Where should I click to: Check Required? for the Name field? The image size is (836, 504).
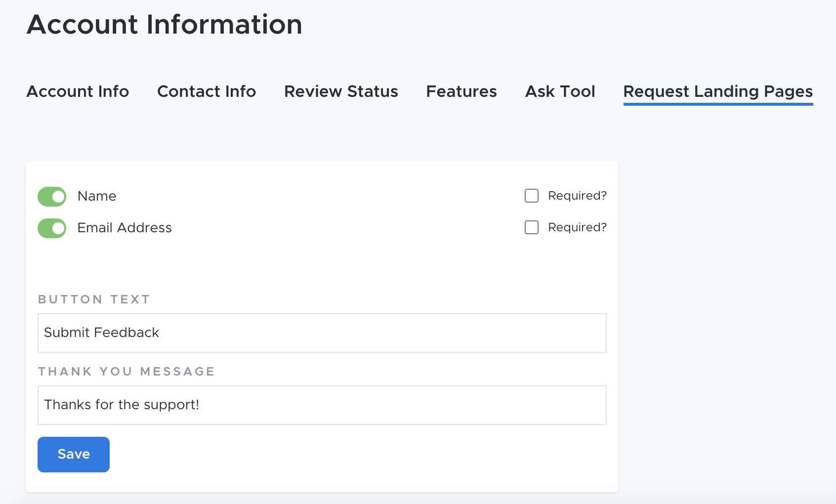coord(531,196)
